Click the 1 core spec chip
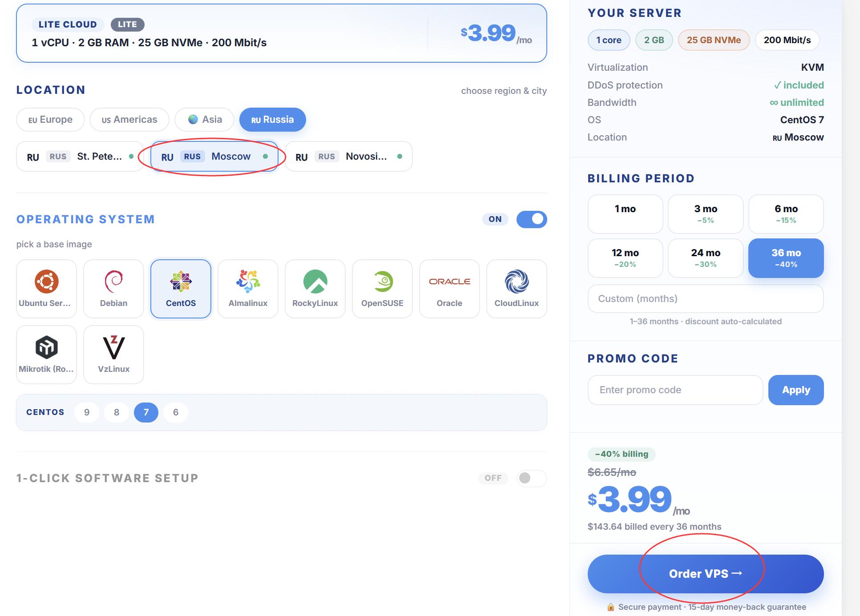860x616 pixels. (x=609, y=40)
